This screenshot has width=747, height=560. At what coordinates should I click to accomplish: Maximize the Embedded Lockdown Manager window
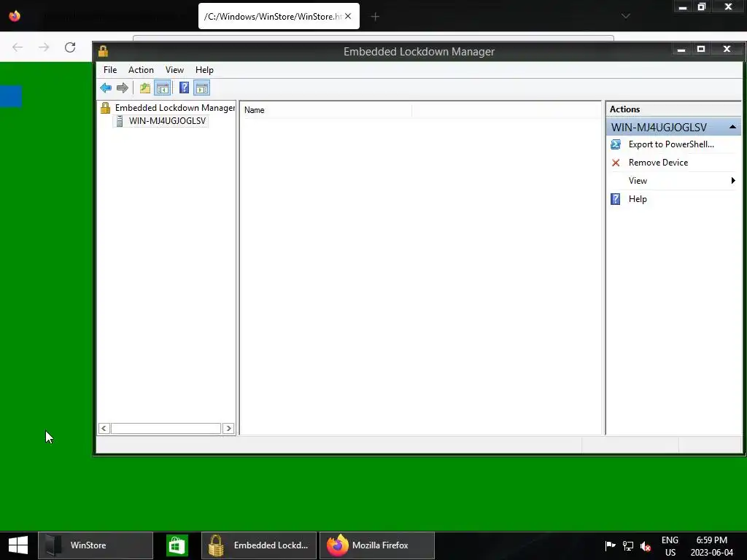tap(701, 49)
